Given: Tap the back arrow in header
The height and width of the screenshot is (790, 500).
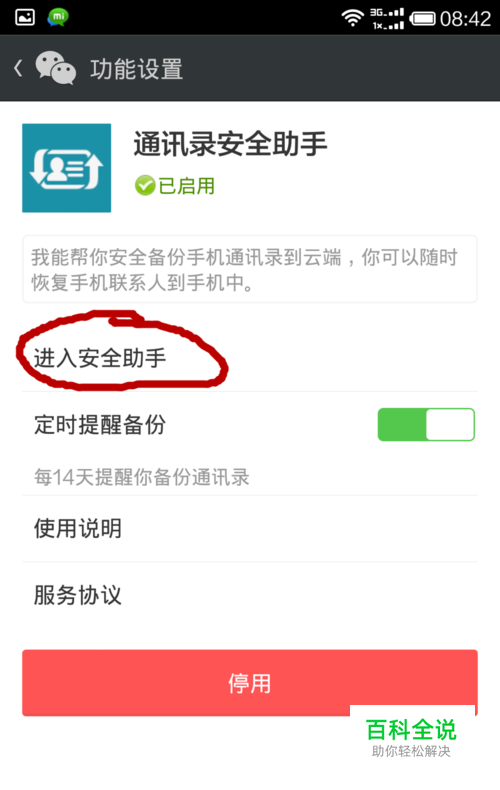Looking at the screenshot, I should point(18,68).
